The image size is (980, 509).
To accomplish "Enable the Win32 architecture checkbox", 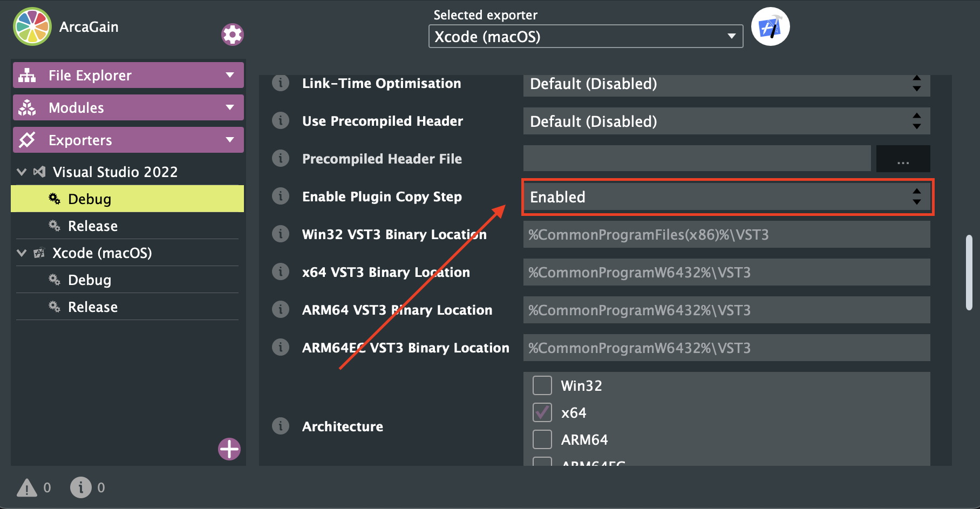I will click(x=542, y=385).
